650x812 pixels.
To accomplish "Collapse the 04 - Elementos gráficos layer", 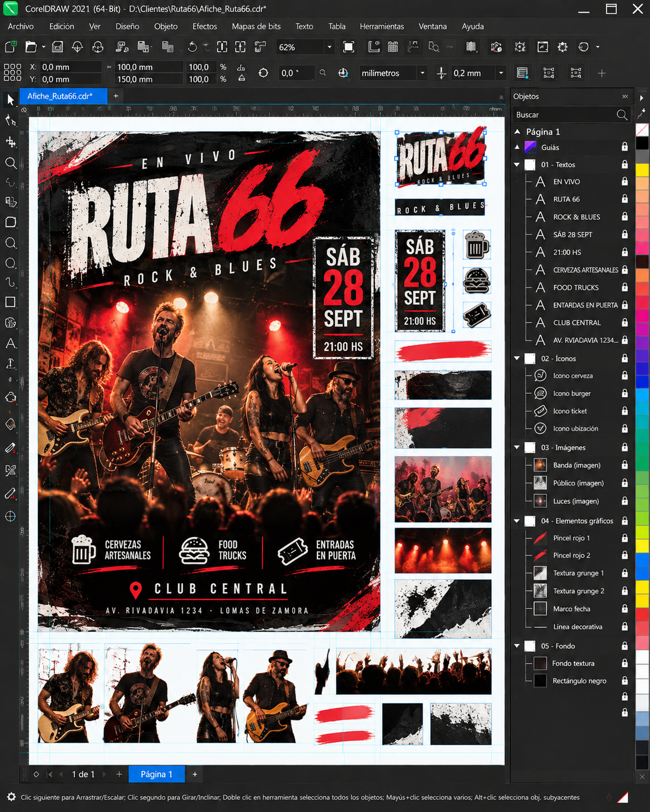I will point(517,521).
